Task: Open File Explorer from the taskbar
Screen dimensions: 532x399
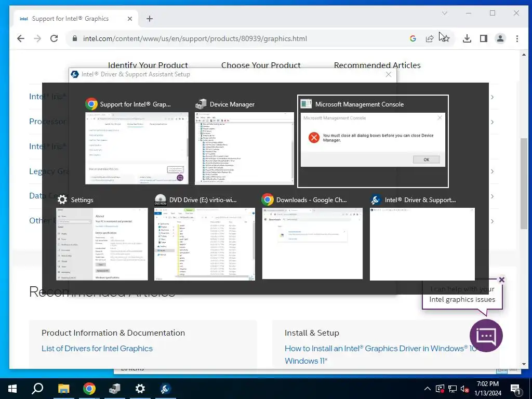Action: pyautogui.click(x=63, y=389)
